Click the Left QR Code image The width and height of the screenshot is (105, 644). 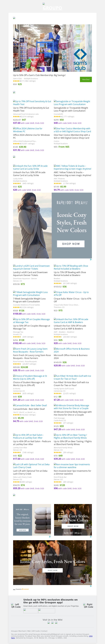pos(16,606)
